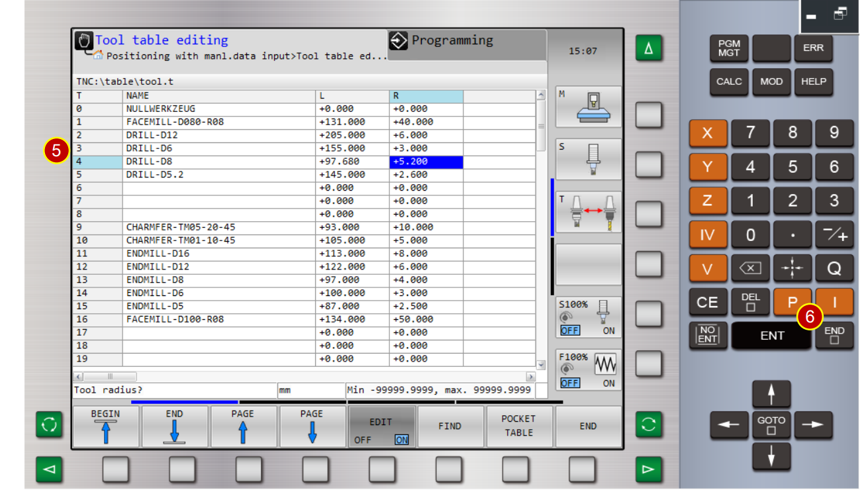Click the number 7 key
Screen dimensions: 868x490
tap(750, 133)
